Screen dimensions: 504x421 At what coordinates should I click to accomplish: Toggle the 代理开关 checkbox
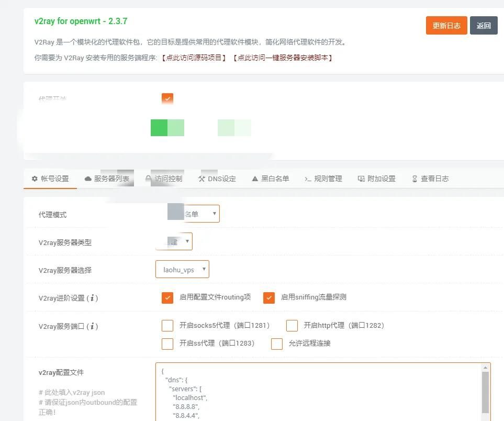pos(167,99)
